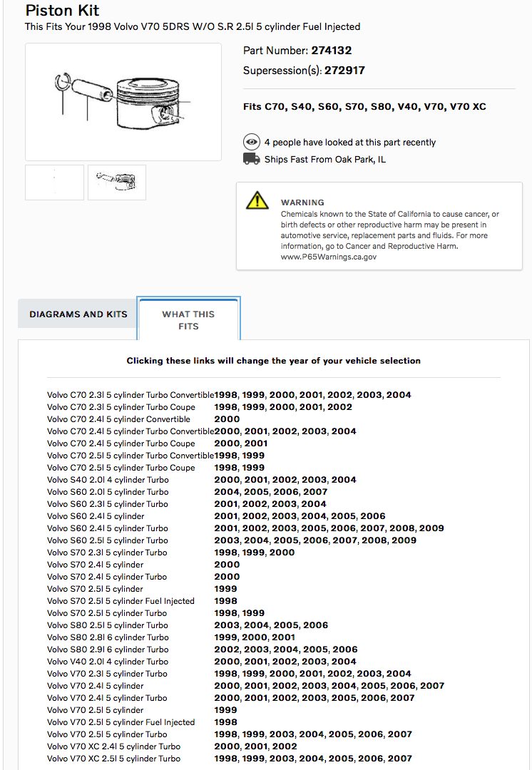The width and height of the screenshot is (532, 770).
Task: Click year 2005 for V70 2.4l Turbo
Action: click(344, 698)
